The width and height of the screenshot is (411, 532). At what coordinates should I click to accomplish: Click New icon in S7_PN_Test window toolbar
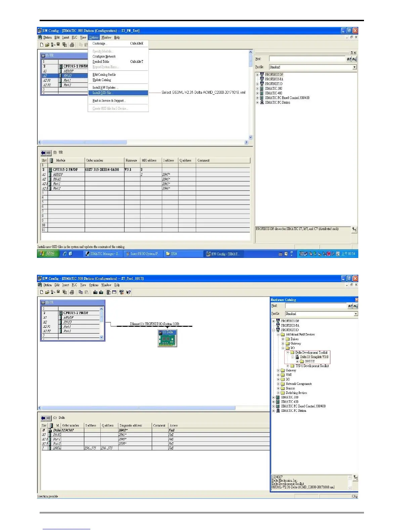pos(42,45)
